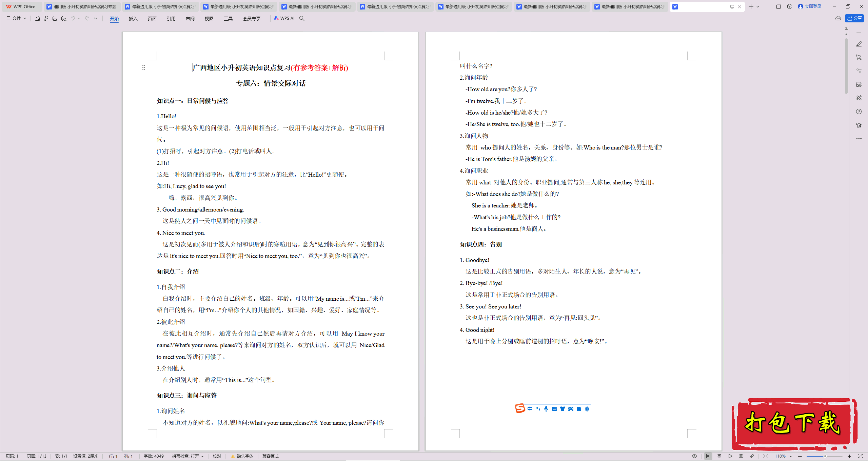Open the 插入 ribbon tab
Screen dimensions: 868x461
click(x=133, y=19)
